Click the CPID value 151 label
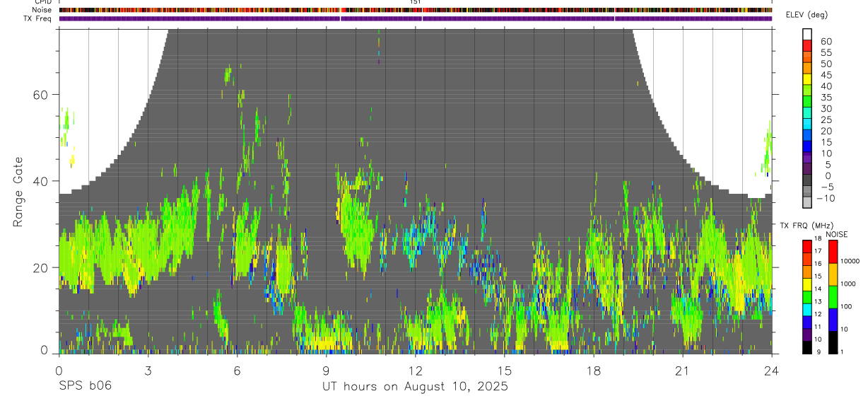Screen dimensions: 868x401 pos(416,2)
